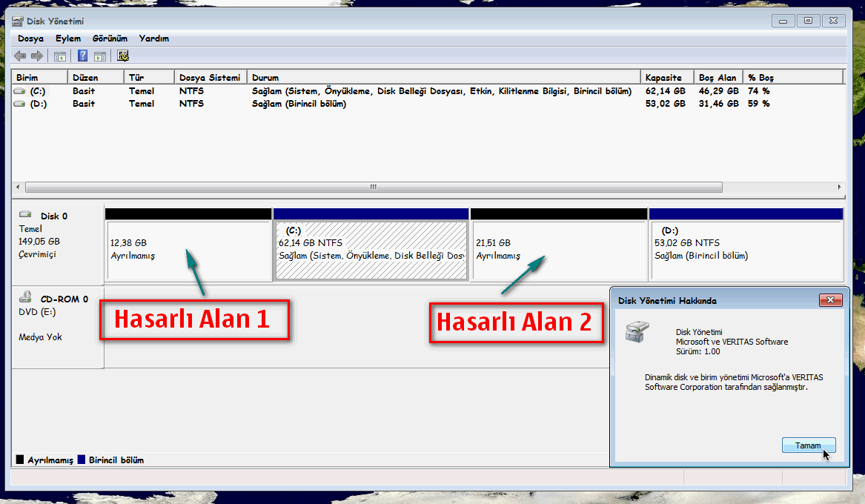Screen dimensions: 865x504
Task: Click the Disk 0 label panel
Action: (58, 245)
